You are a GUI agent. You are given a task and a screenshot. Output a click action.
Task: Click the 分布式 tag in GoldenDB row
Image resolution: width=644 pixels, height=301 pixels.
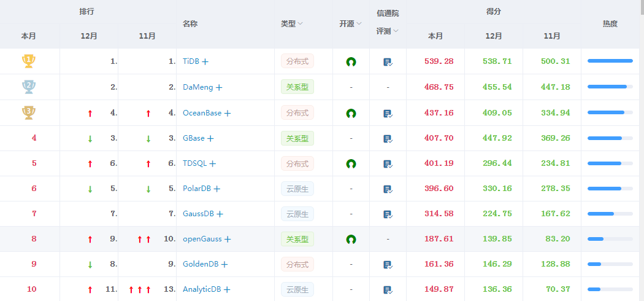pos(297,264)
